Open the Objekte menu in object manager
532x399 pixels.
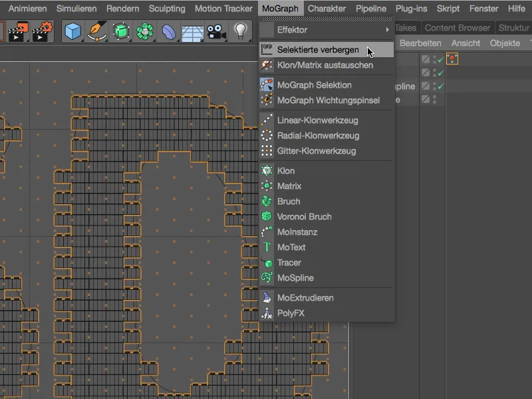coord(505,43)
